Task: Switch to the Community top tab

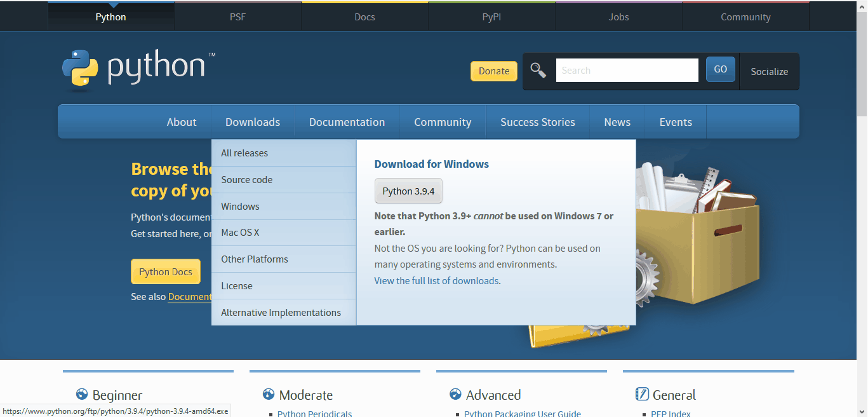Action: (x=745, y=17)
